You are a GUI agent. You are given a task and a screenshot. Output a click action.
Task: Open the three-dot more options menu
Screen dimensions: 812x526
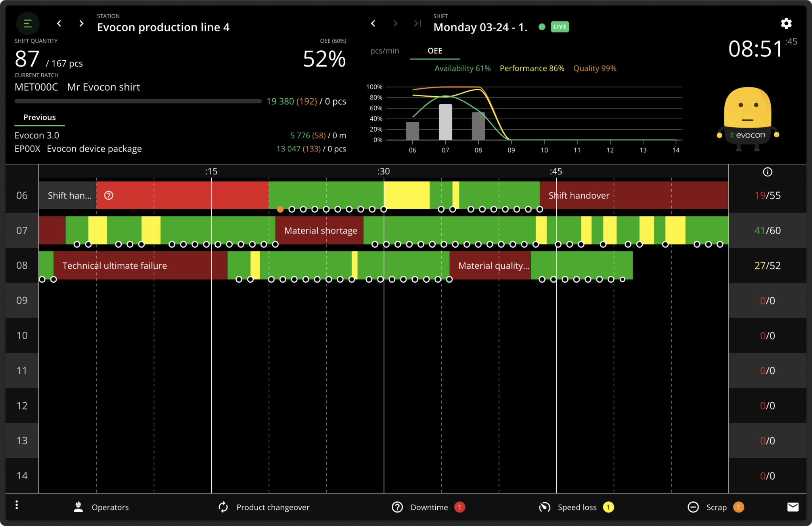17,505
